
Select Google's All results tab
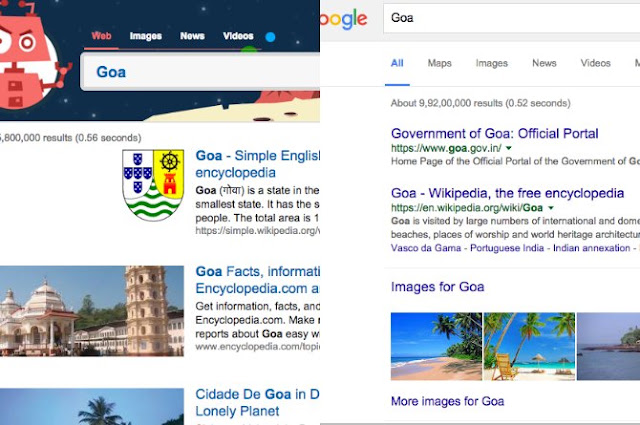(x=397, y=63)
